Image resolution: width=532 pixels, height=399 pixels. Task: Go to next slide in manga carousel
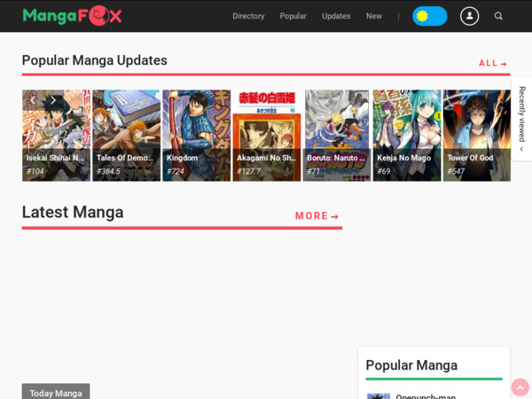point(53,100)
